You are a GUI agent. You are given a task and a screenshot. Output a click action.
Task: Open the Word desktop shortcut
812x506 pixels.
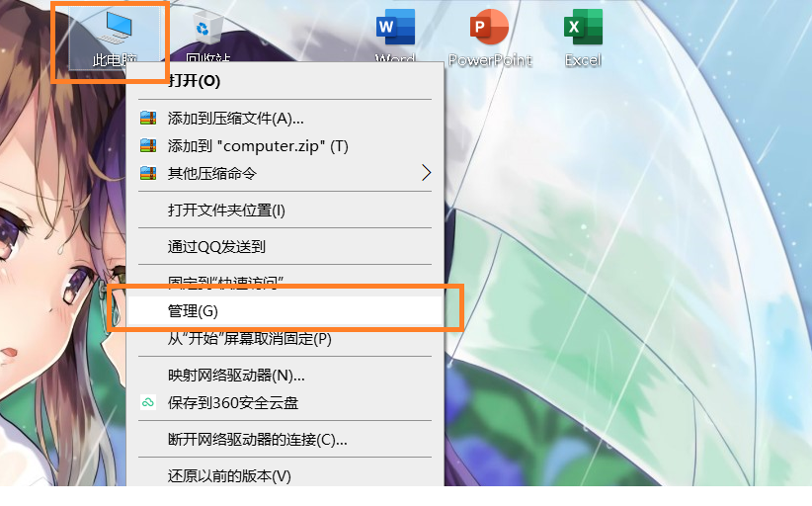click(395, 36)
